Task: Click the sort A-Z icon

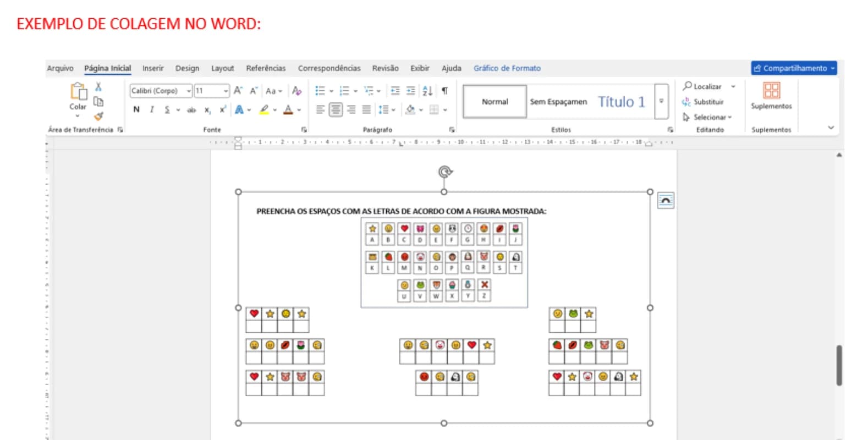Action: click(427, 91)
